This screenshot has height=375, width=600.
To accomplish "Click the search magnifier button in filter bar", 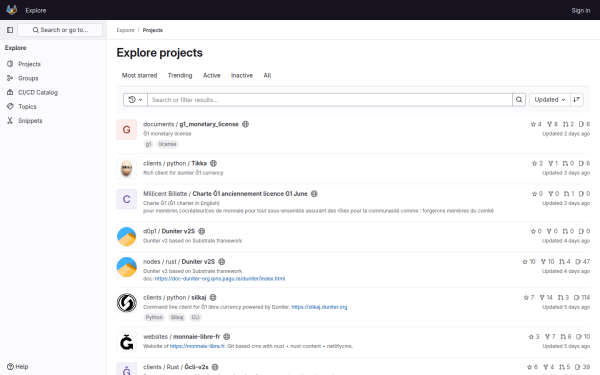I will 519,100.
